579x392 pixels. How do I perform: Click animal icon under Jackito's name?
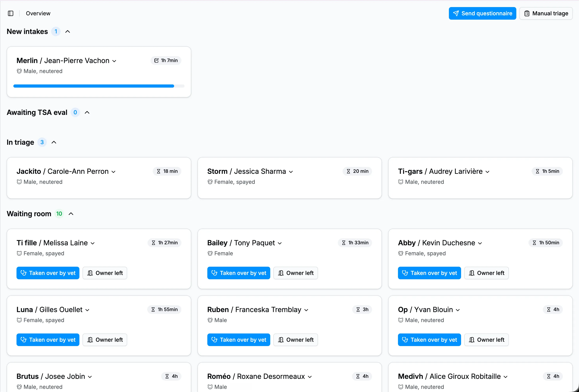coord(19,182)
